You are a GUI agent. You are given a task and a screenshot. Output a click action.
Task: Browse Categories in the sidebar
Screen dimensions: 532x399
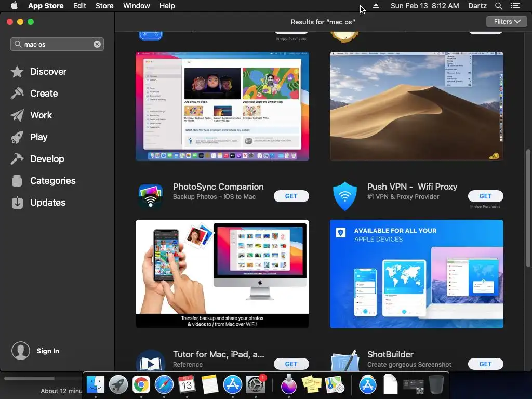click(43, 180)
